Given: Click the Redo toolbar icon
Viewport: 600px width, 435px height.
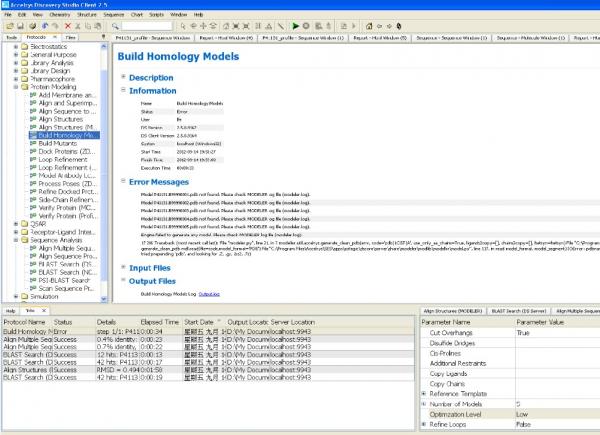Looking at the screenshot, I should click(x=55, y=26).
